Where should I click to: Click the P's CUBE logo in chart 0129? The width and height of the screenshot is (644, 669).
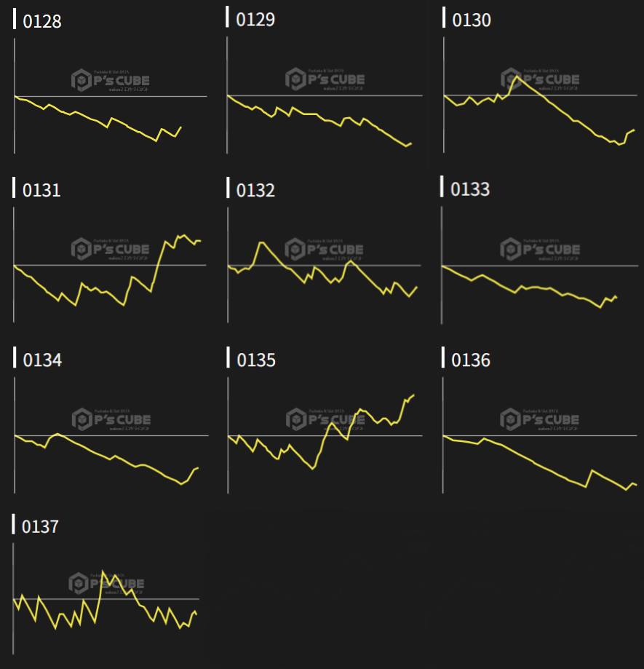325,79
